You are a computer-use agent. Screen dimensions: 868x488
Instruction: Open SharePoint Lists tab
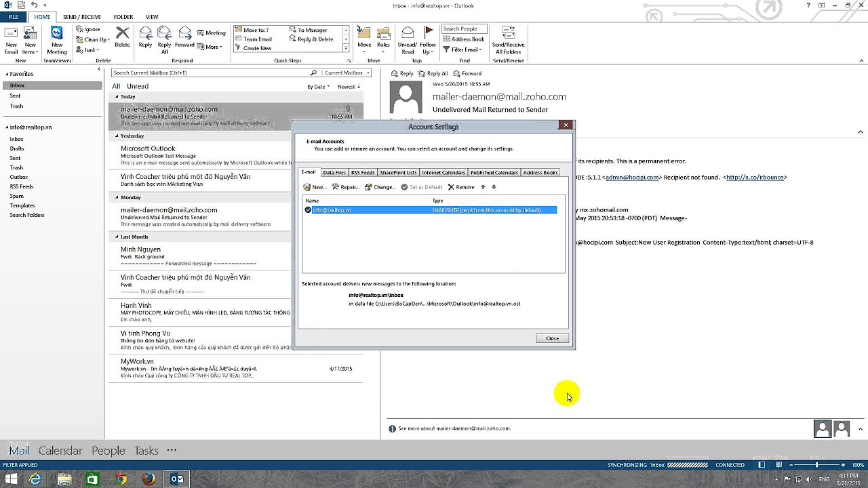(x=398, y=173)
